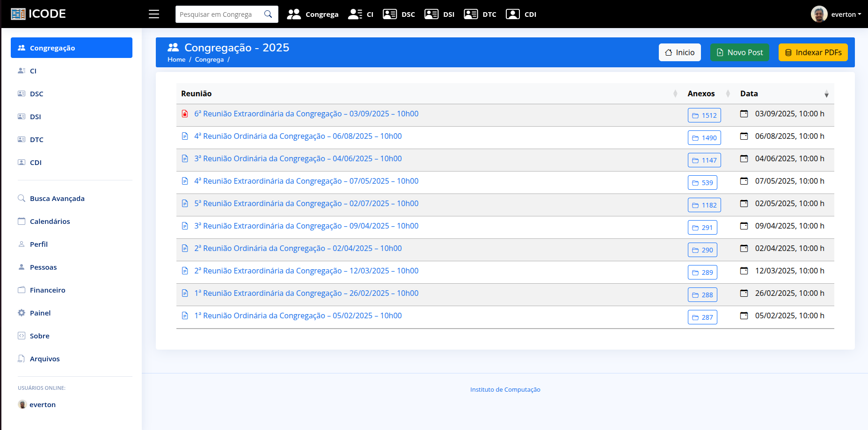Open the hamburger navigation menu

click(153, 14)
